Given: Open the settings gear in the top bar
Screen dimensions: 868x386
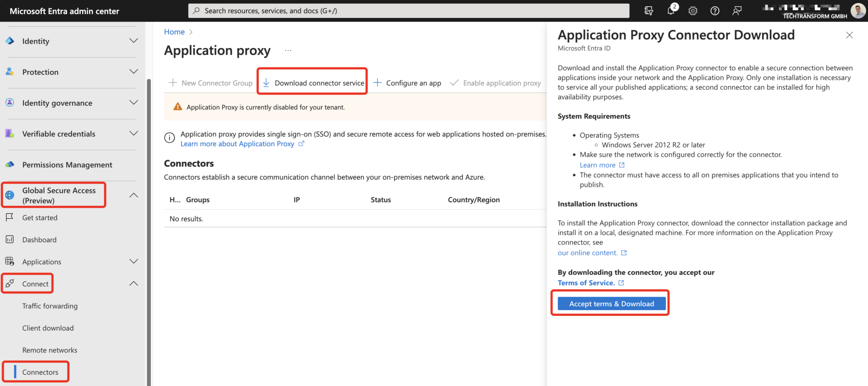Looking at the screenshot, I should point(693,11).
